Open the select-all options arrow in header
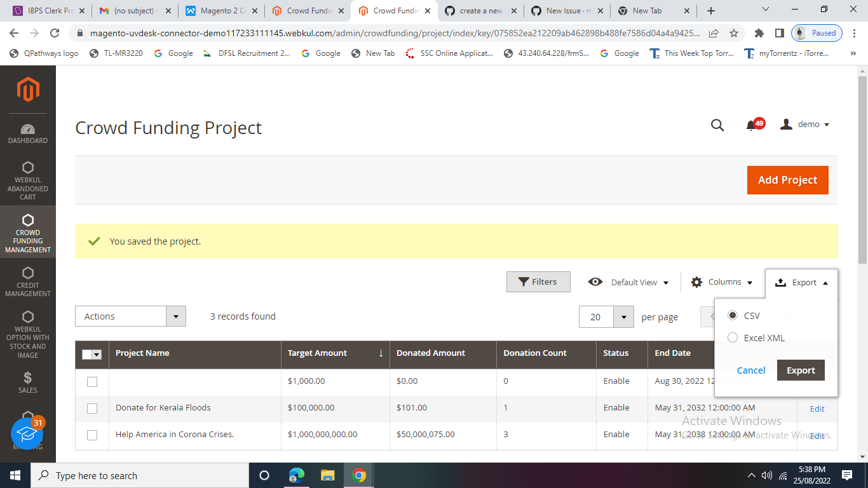This screenshot has height=488, width=868. pyautogui.click(x=97, y=355)
